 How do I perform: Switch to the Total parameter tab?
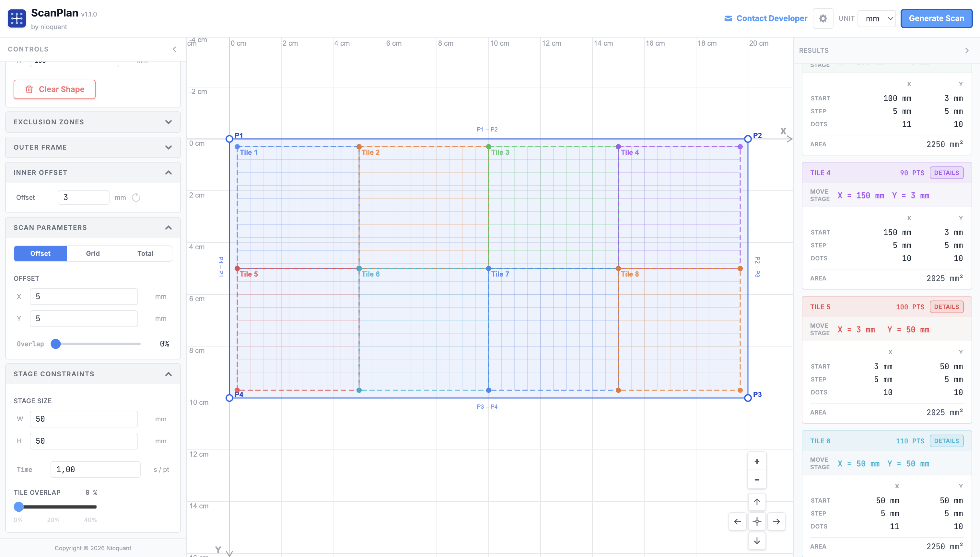pos(145,253)
